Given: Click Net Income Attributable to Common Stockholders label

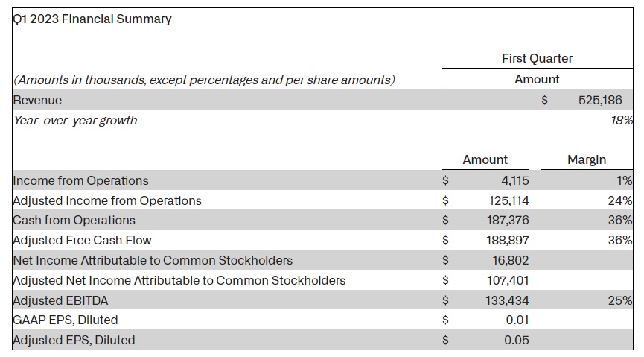Looking at the screenshot, I should coord(153,260).
